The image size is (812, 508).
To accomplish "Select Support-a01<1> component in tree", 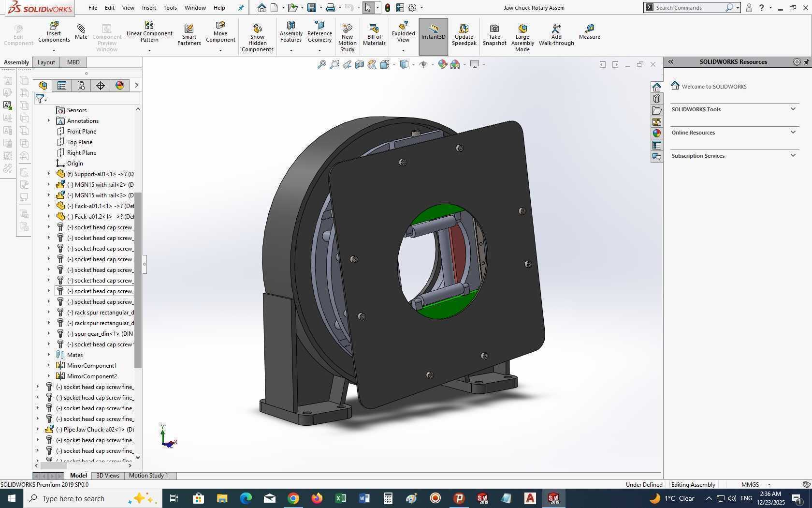I will (x=95, y=174).
